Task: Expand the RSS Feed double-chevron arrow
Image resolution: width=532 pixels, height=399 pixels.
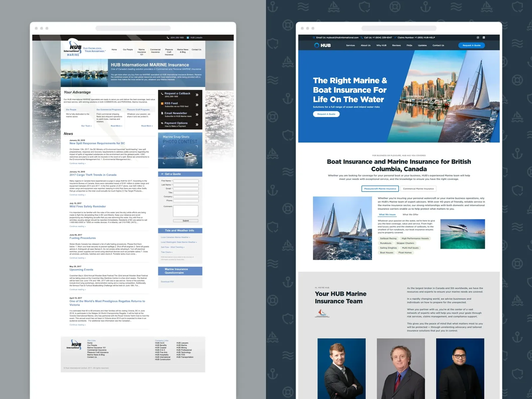Action: (197, 105)
